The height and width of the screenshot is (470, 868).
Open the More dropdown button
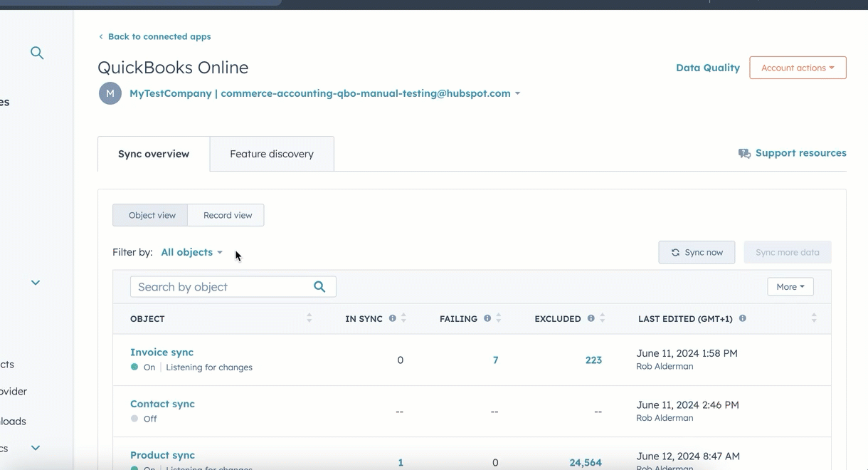(x=790, y=287)
